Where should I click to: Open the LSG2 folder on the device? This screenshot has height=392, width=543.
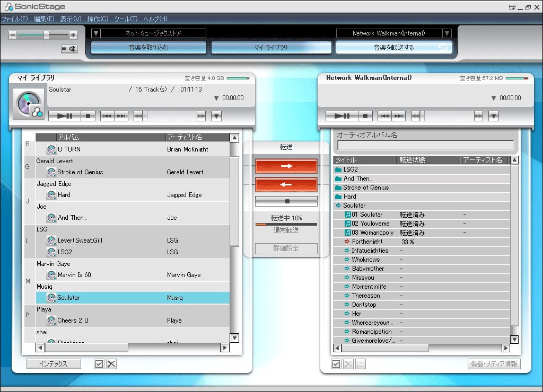(x=422, y=170)
